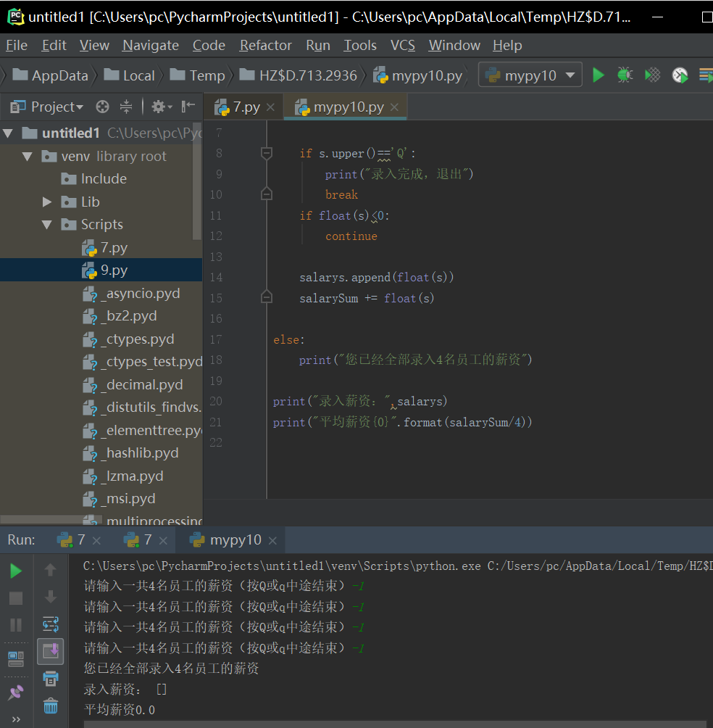The height and width of the screenshot is (728, 713).
Task: Expand the Lib folder
Action: [47, 202]
